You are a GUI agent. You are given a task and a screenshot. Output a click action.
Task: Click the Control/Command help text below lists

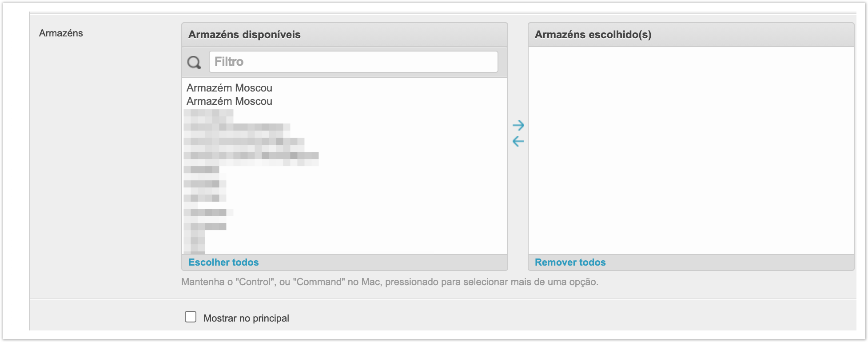tap(390, 282)
